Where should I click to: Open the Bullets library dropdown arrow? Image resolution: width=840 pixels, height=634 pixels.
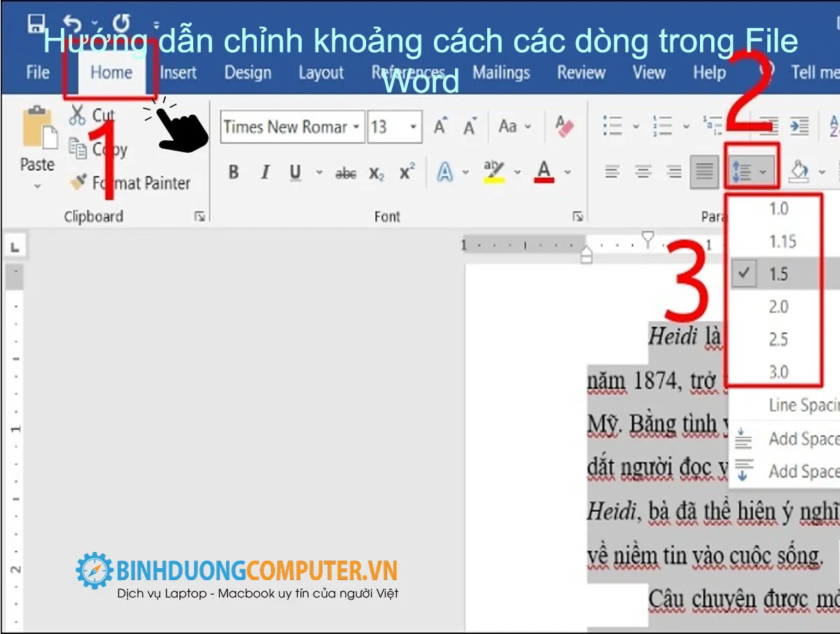(x=636, y=127)
